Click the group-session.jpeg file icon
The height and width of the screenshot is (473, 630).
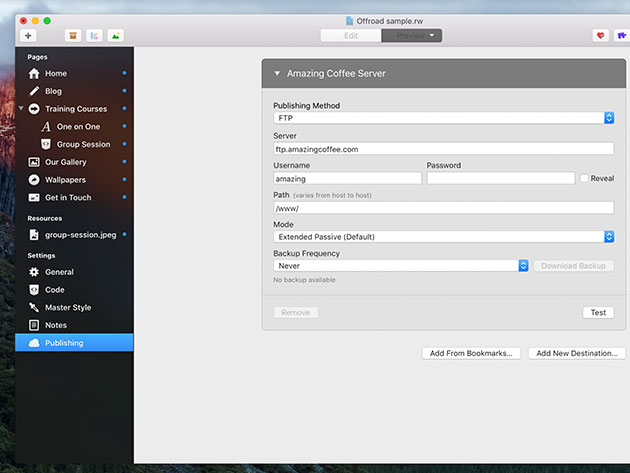coord(34,235)
